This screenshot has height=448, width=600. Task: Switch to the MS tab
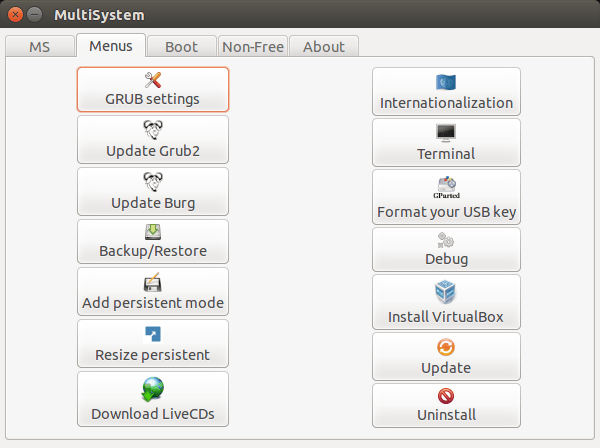[39, 46]
